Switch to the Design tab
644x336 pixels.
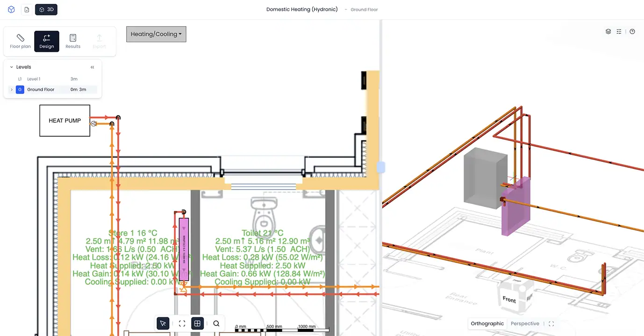[47, 42]
